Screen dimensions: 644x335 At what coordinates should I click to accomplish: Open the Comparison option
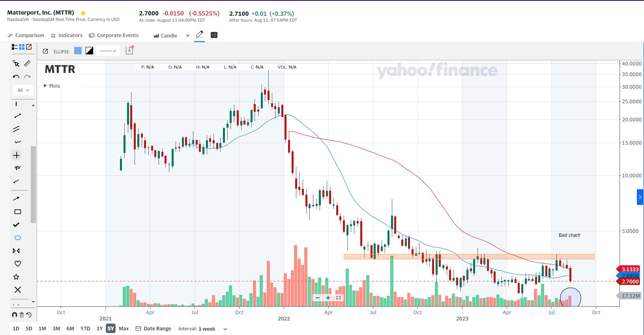point(26,35)
